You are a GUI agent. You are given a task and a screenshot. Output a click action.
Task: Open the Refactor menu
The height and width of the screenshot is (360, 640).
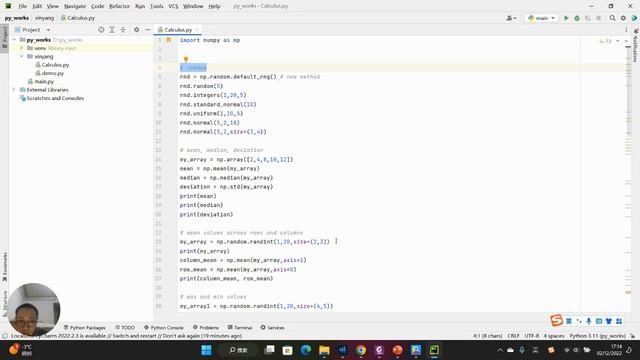[x=119, y=6]
